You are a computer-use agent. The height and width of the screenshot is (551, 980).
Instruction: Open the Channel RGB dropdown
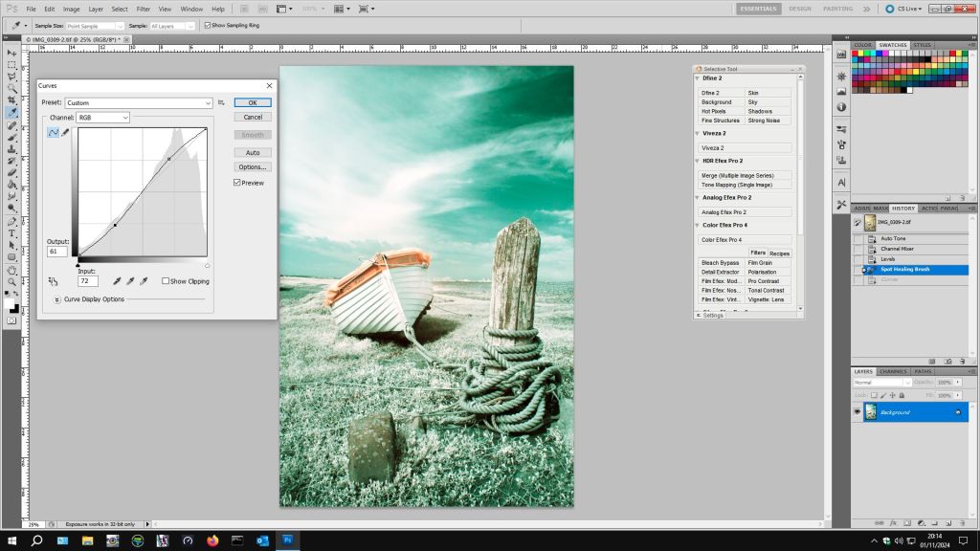point(103,118)
